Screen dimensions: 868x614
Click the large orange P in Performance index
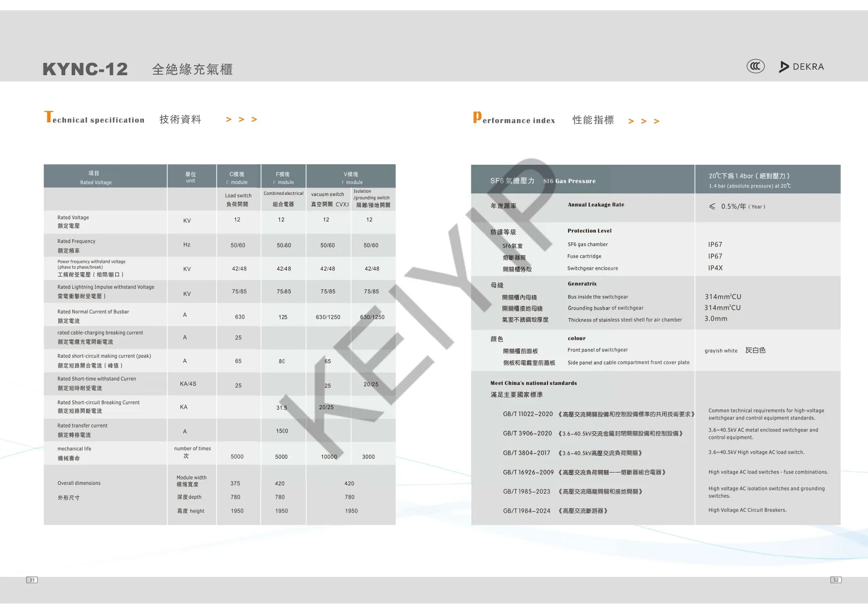point(477,117)
